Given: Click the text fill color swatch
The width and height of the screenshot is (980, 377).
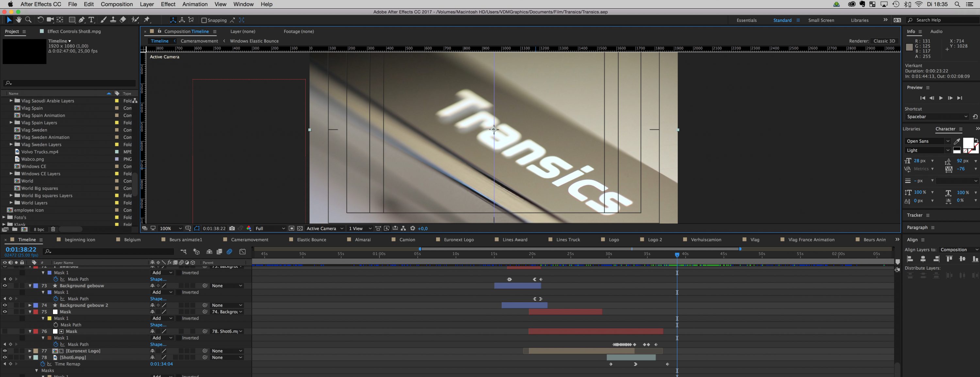Looking at the screenshot, I should coord(968,143).
